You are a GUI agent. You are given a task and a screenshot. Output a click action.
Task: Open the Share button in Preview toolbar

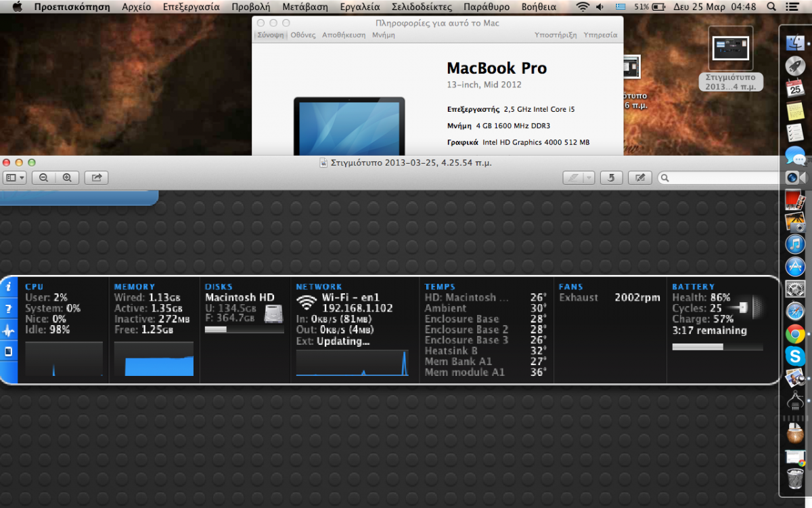pyautogui.click(x=97, y=177)
